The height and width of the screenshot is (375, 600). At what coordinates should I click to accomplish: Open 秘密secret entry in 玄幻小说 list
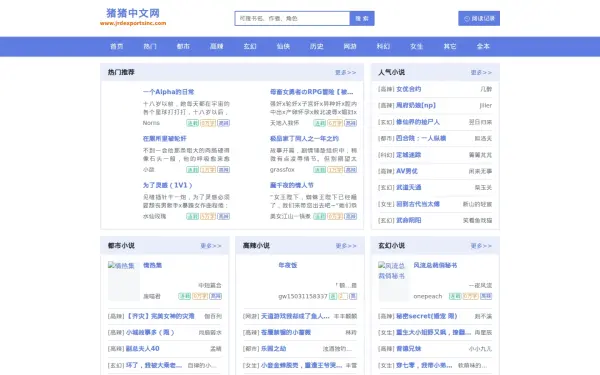[426, 316]
